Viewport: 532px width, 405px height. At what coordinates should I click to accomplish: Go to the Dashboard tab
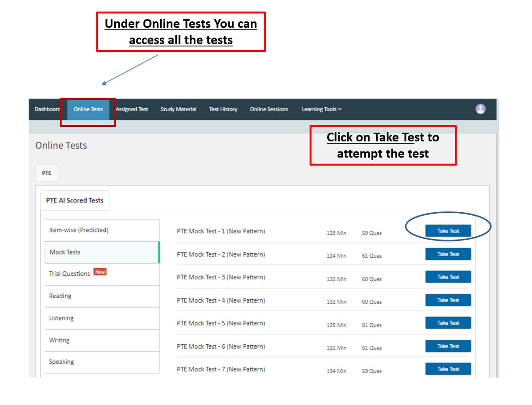pos(47,109)
